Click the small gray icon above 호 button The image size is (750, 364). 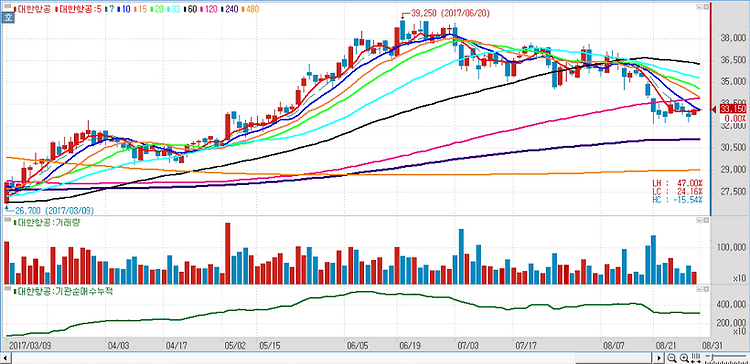[x=7, y=6]
